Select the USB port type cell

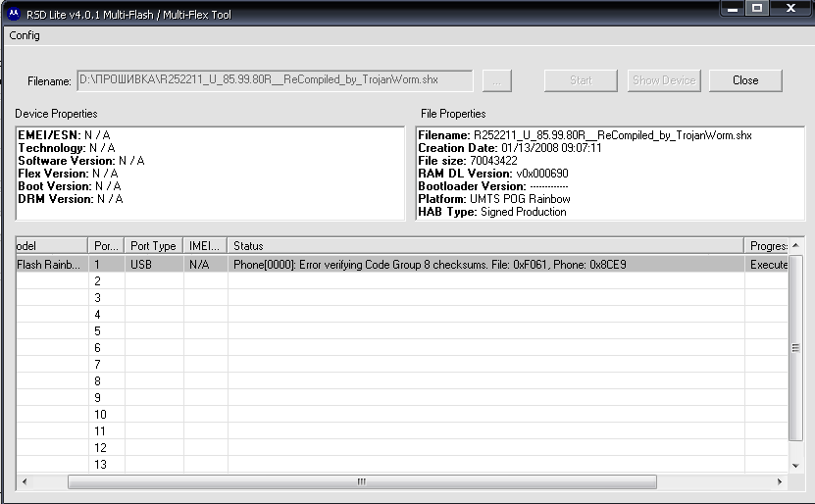click(x=154, y=265)
